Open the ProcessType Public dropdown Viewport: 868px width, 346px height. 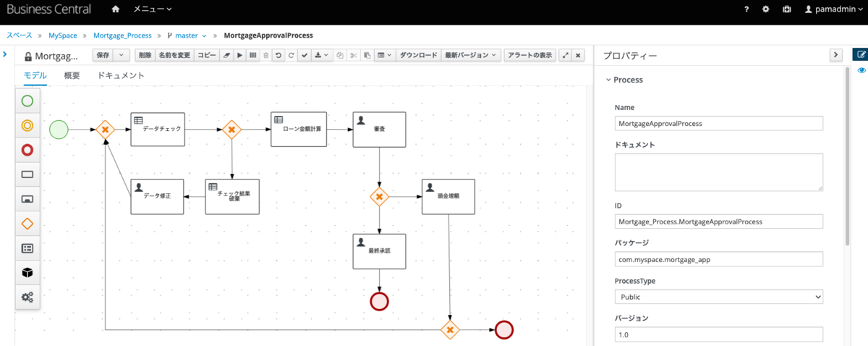pos(719,297)
